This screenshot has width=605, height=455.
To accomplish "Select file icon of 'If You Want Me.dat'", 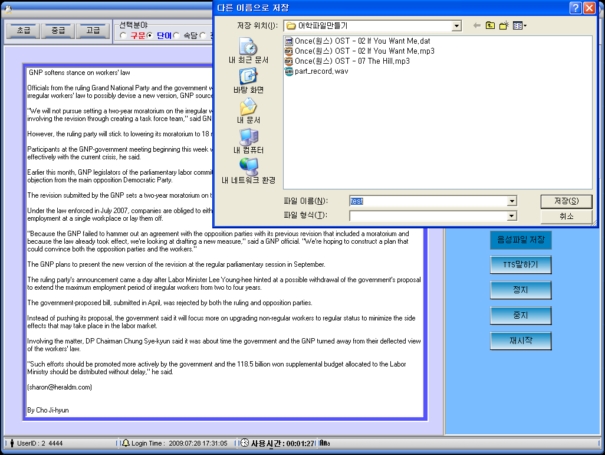I will tap(289, 41).
